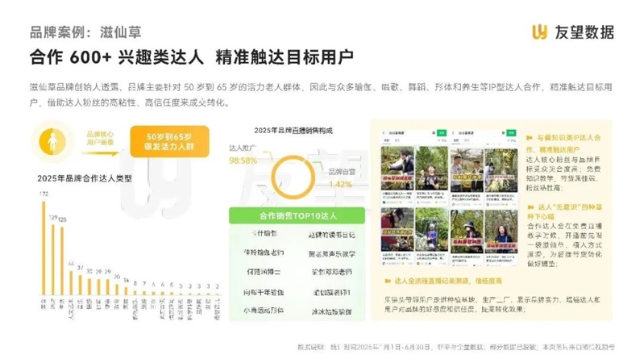Click the search field in left phone screenshot
Image resolution: width=644 pixels, height=363 pixels.
click(411, 133)
